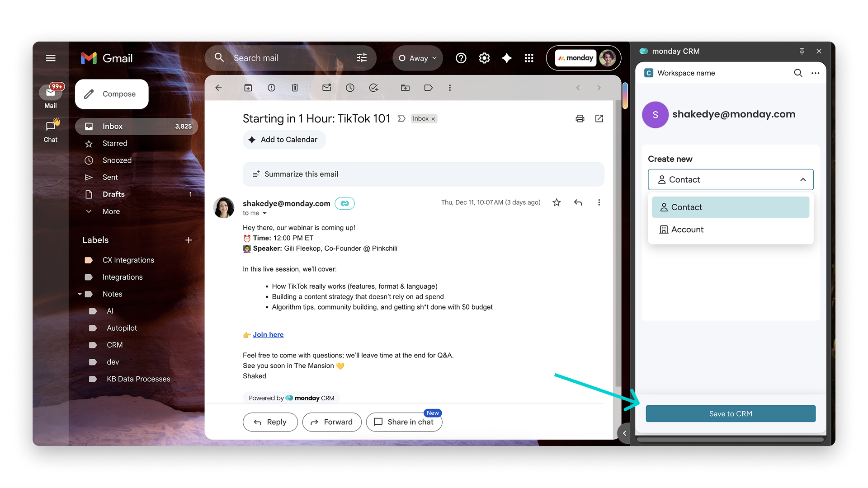Screen dimensions: 868x488
Task: Open the Create new Contact dropdown
Action: click(731, 179)
